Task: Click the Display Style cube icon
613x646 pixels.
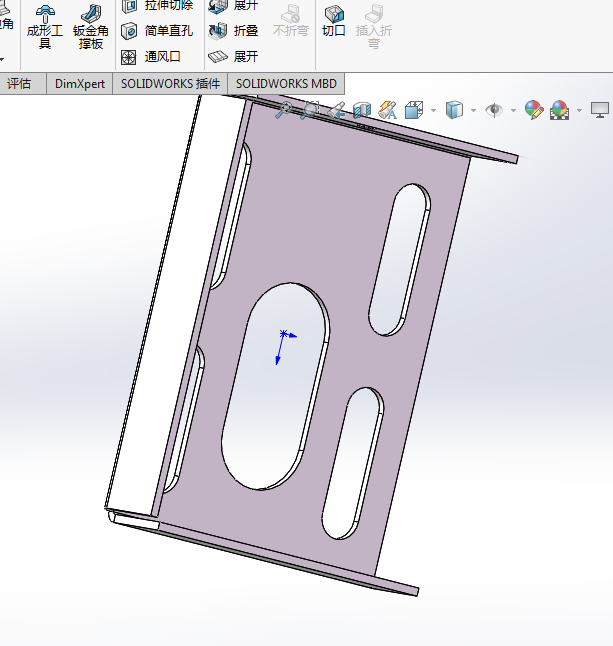Action: [x=454, y=110]
